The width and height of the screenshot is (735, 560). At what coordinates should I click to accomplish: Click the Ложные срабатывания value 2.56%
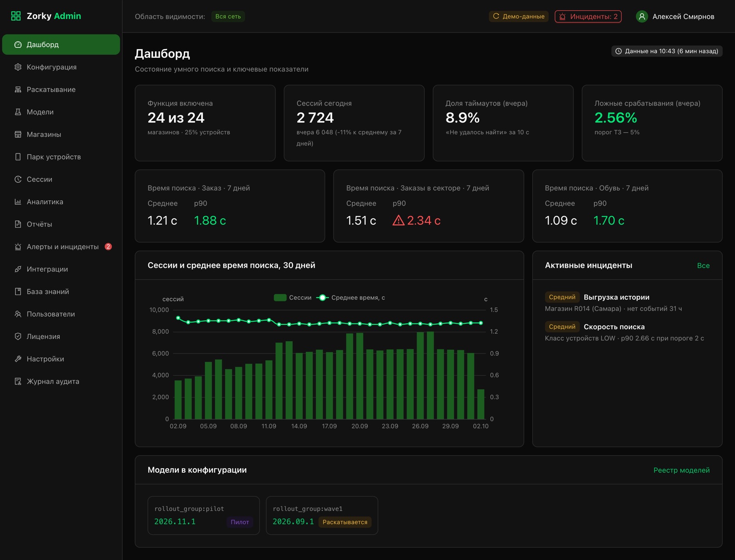616,118
